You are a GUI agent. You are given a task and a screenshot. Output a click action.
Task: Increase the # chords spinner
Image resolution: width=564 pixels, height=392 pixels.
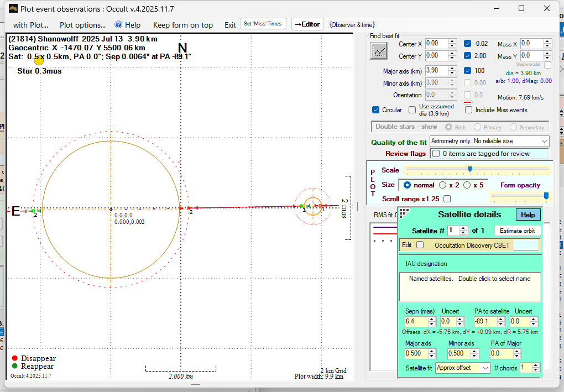536,365
